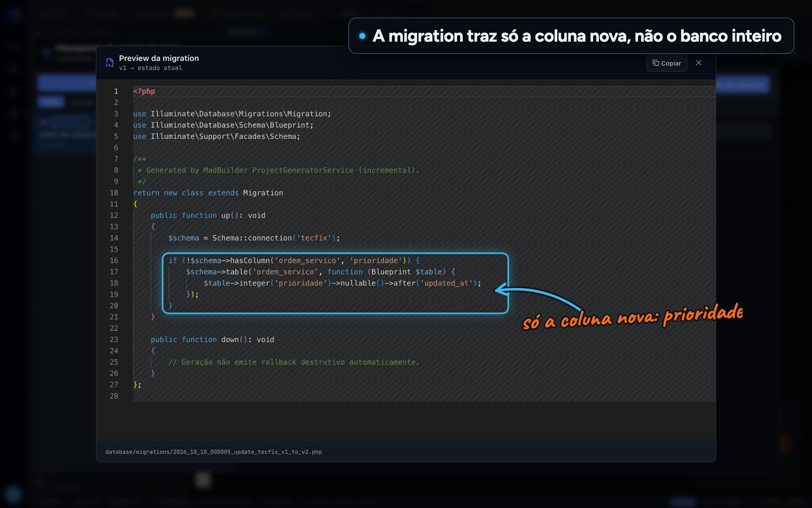This screenshot has height=508, width=812.
Task: Click the 'public function up(): void' line
Action: coord(208,215)
